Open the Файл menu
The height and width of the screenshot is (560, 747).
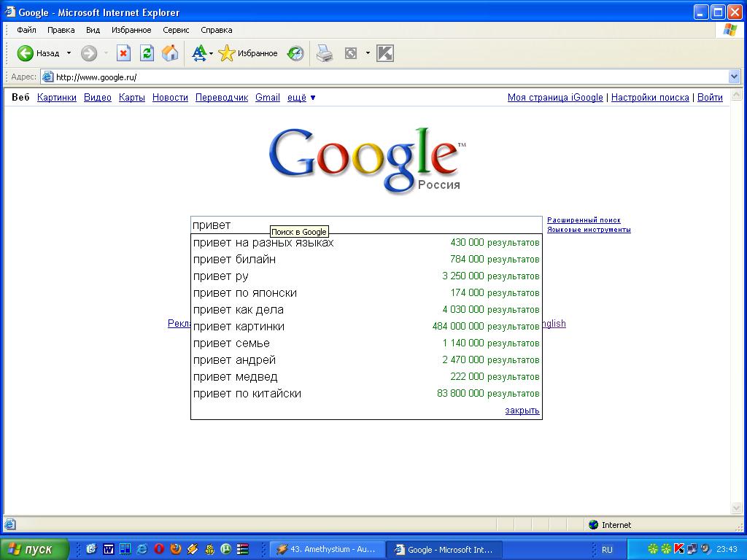27,30
